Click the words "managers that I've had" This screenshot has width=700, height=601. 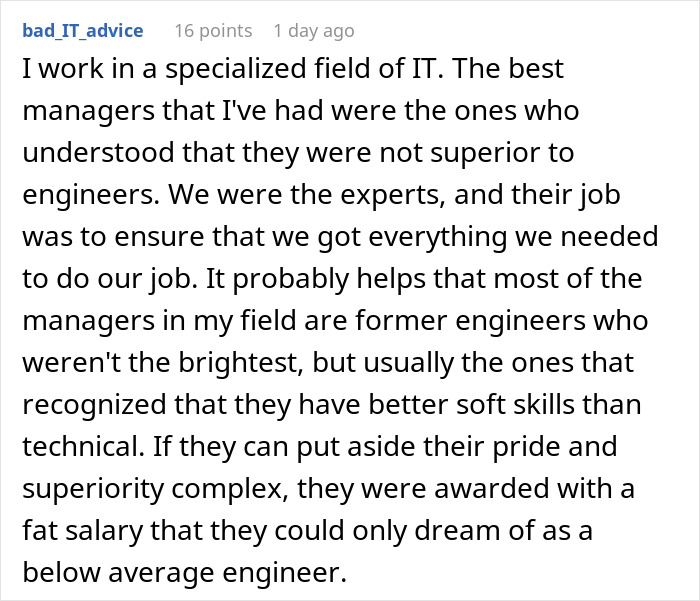[x=173, y=110]
